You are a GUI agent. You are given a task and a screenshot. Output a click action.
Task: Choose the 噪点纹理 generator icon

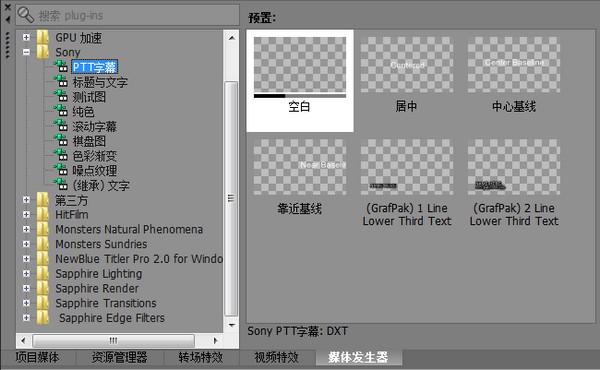point(61,170)
